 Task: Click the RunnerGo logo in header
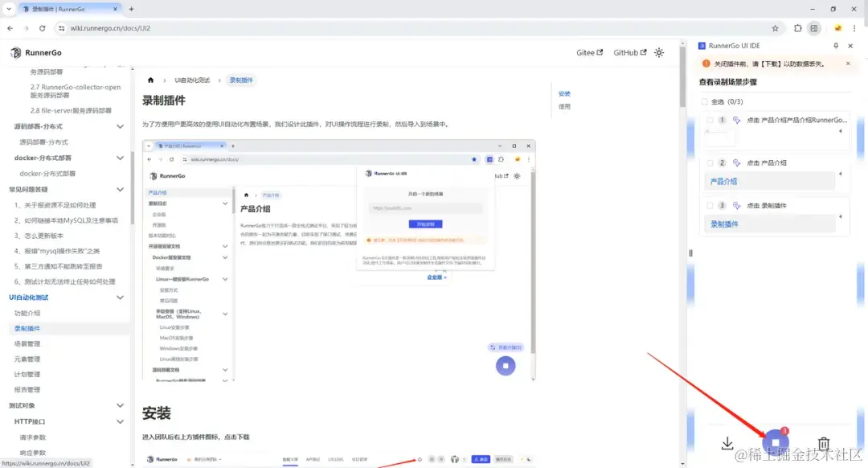pos(36,52)
